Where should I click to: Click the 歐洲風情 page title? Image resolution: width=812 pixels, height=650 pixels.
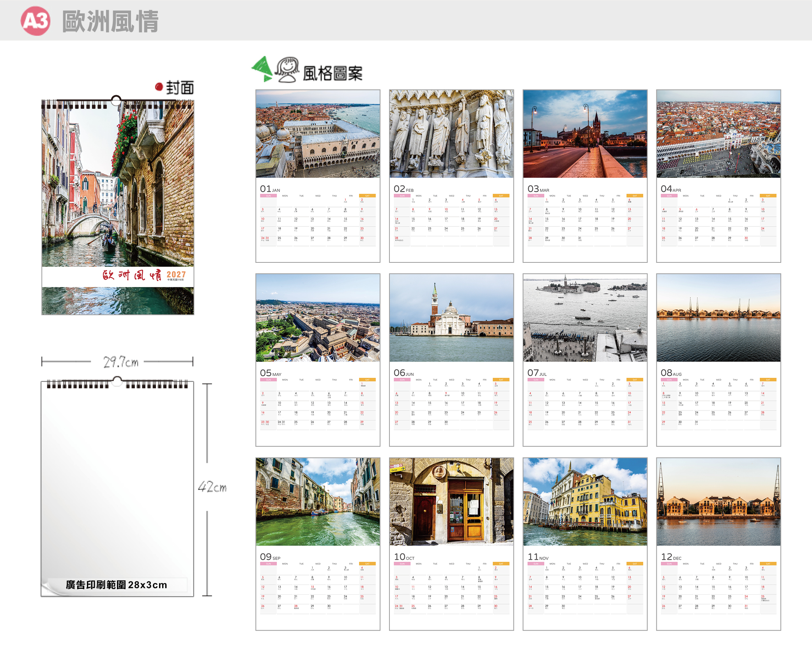click(x=110, y=21)
